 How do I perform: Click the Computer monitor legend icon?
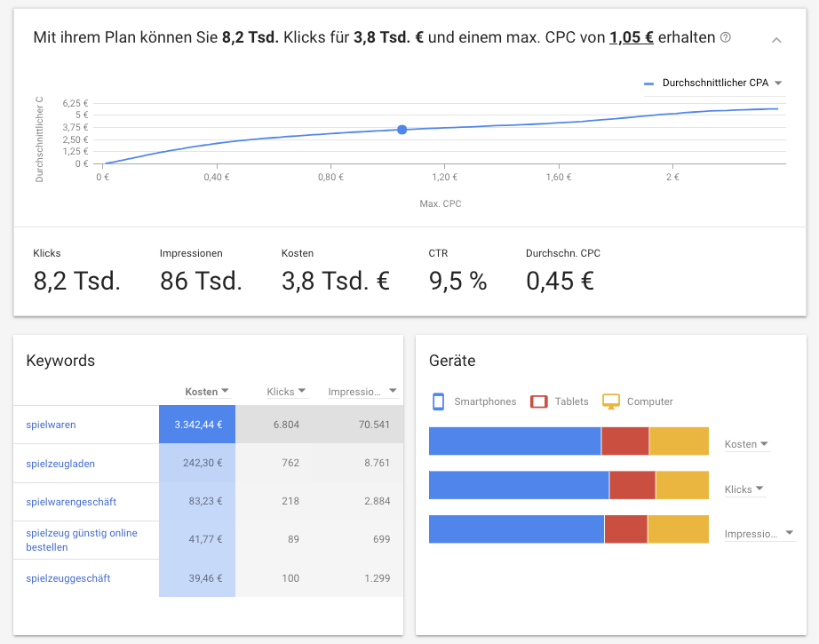611,402
